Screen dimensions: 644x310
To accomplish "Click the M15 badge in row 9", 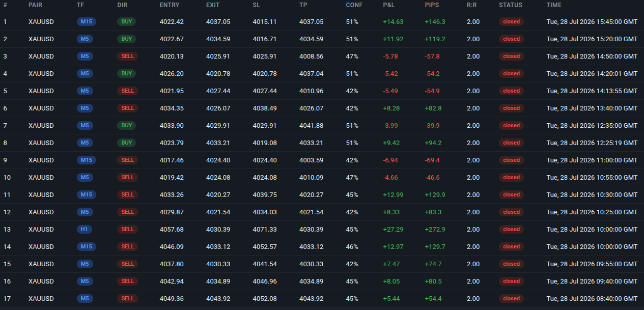I will point(87,160).
